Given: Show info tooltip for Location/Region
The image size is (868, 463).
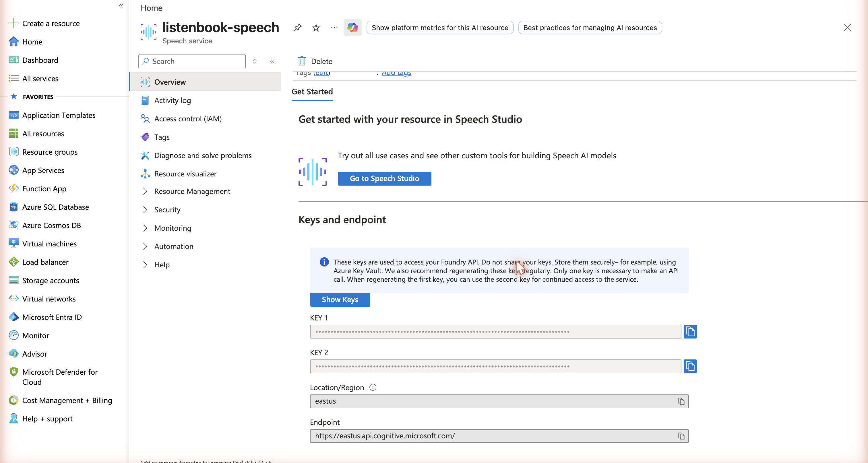Looking at the screenshot, I should pyautogui.click(x=373, y=388).
